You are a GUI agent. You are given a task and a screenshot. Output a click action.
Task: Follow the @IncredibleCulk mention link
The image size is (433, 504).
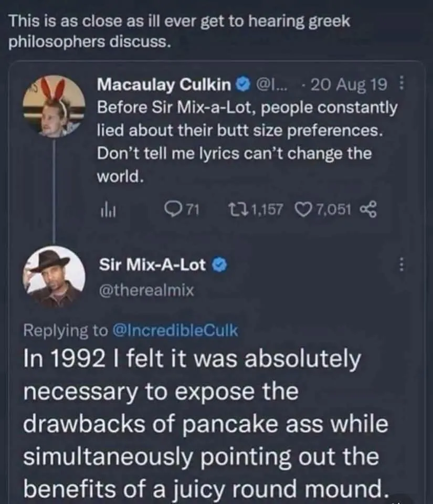pos(175,330)
